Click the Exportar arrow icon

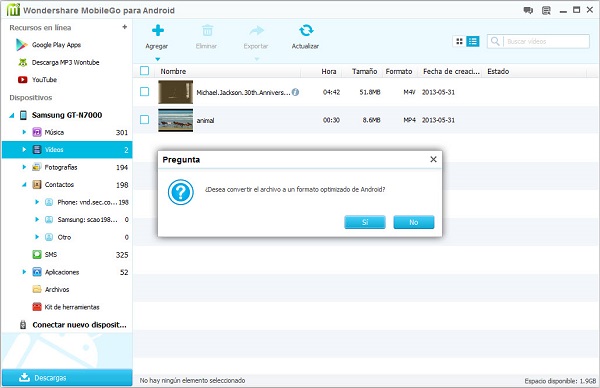click(256, 30)
